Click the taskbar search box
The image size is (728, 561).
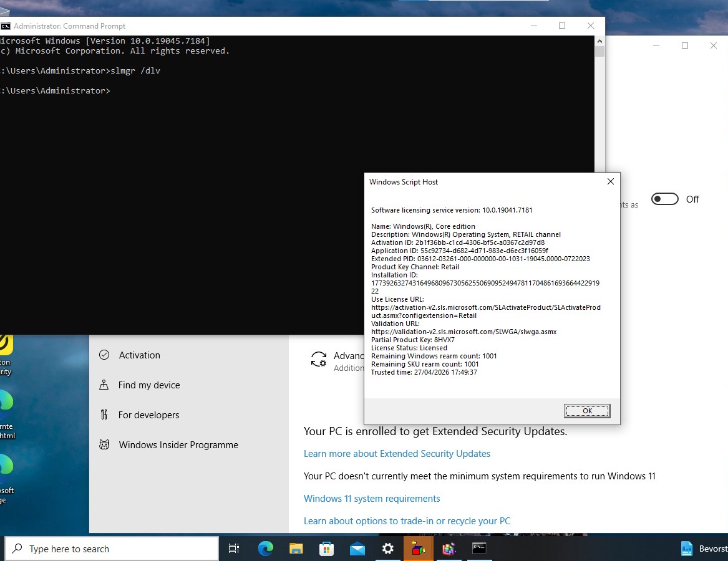coord(112,549)
